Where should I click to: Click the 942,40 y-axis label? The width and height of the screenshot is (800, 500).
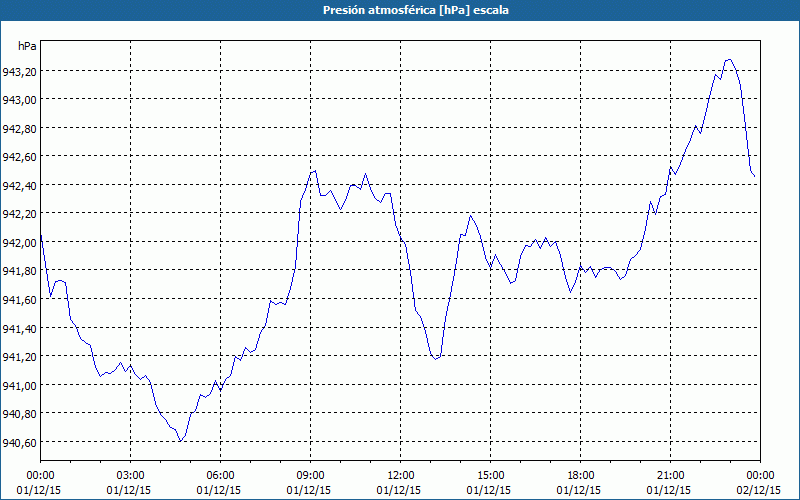(19, 187)
